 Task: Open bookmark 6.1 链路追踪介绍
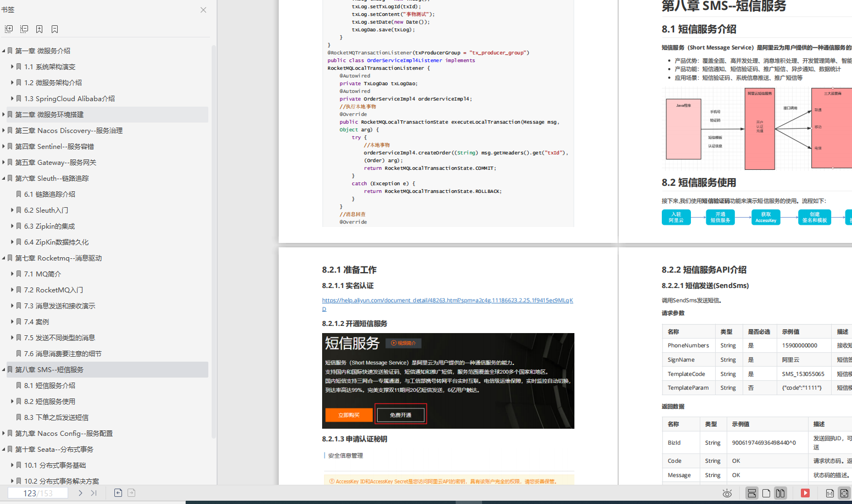coord(49,194)
